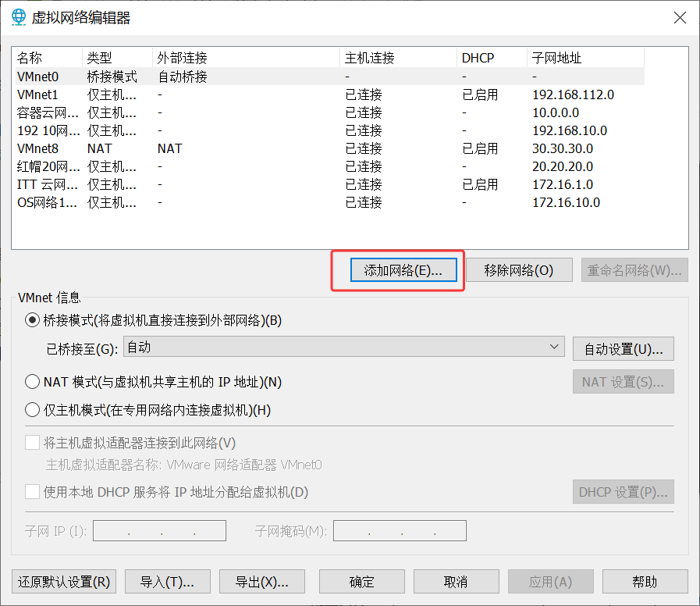Sort by 名称 column header
This screenshot has height=606, width=700.
click(47, 58)
